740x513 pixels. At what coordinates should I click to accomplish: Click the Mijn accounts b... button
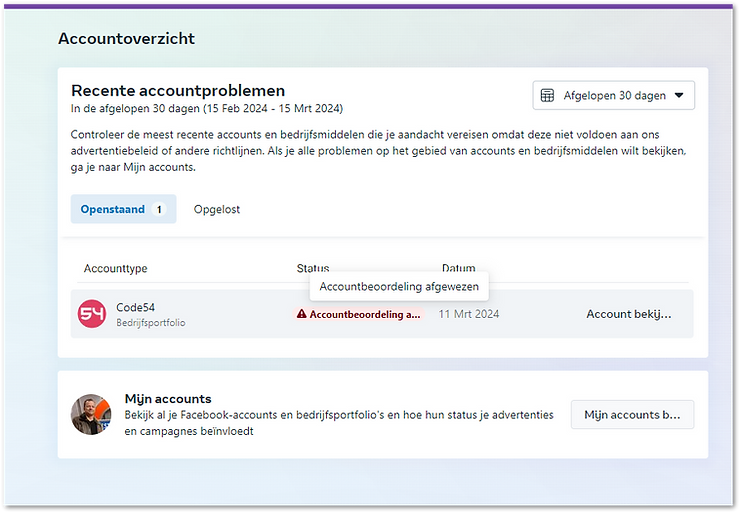tap(632, 414)
